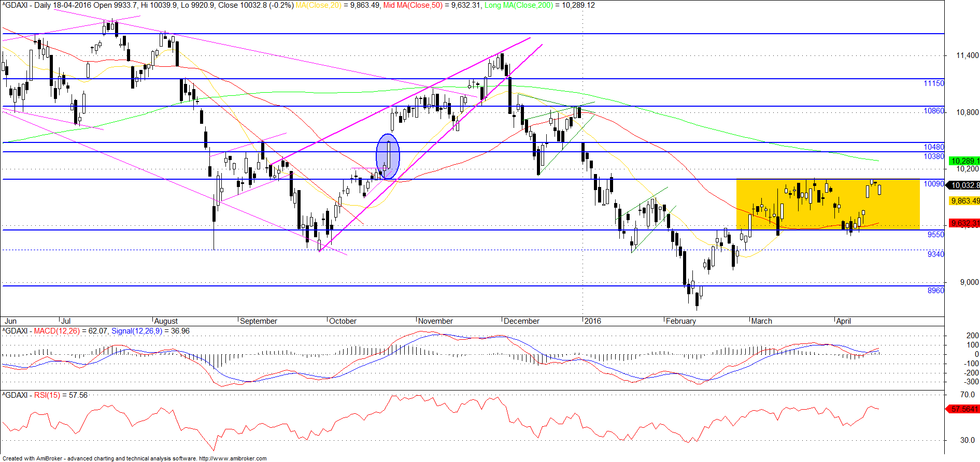Screen dimensions: 980x462
Task: Click the 2016 year label on the time axis
Action: 593,321
